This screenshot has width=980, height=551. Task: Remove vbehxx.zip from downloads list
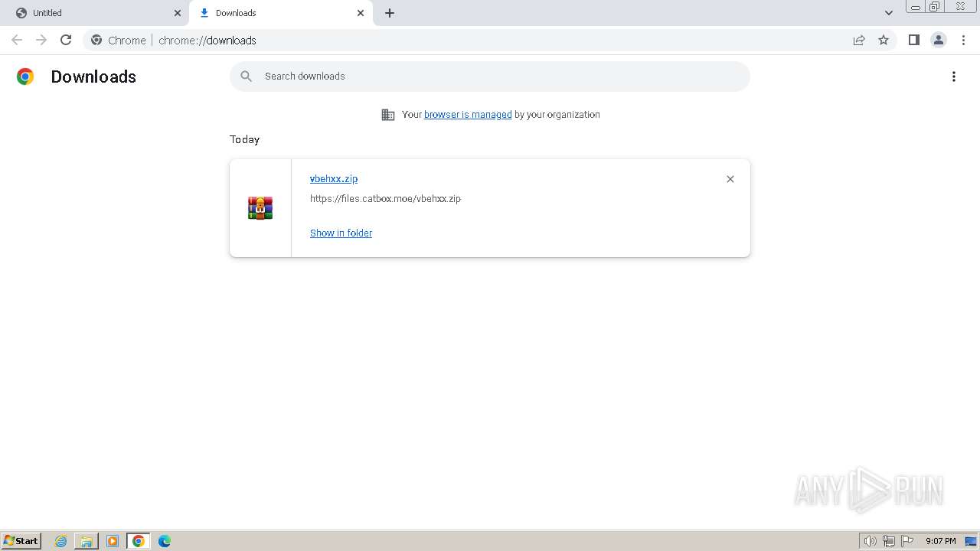[x=730, y=179]
